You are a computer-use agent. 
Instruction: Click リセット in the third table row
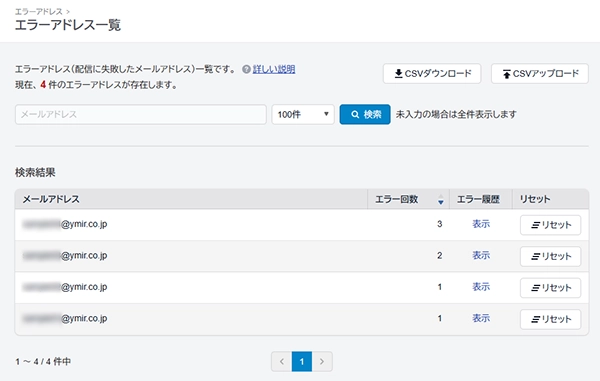click(550, 288)
